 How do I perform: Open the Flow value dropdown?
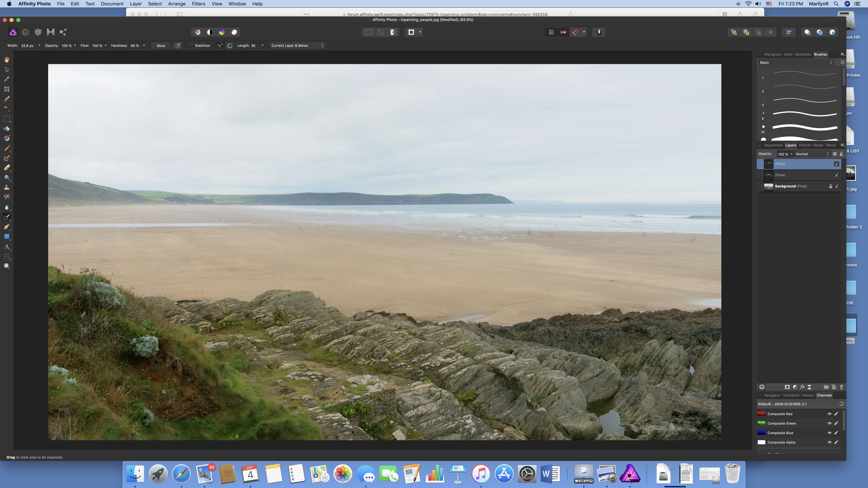(x=105, y=45)
